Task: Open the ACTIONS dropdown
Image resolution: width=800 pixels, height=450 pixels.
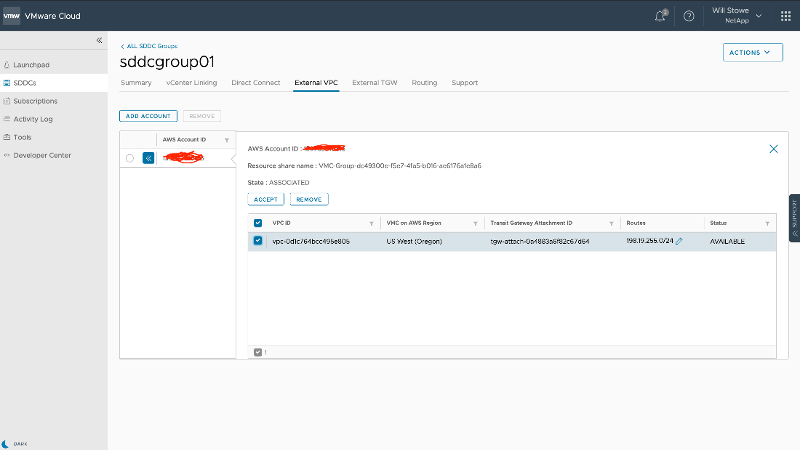Action: (x=752, y=52)
